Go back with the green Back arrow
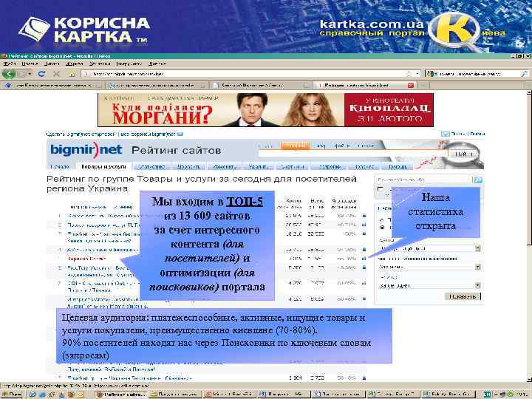This screenshot has height=399, width=532. click(9, 73)
